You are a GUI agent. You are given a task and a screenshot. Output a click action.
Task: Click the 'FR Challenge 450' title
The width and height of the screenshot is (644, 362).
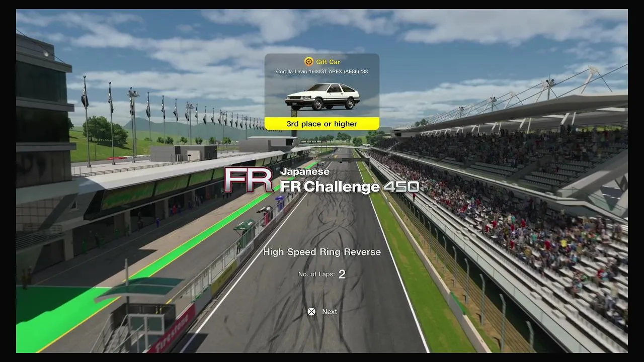click(x=350, y=187)
